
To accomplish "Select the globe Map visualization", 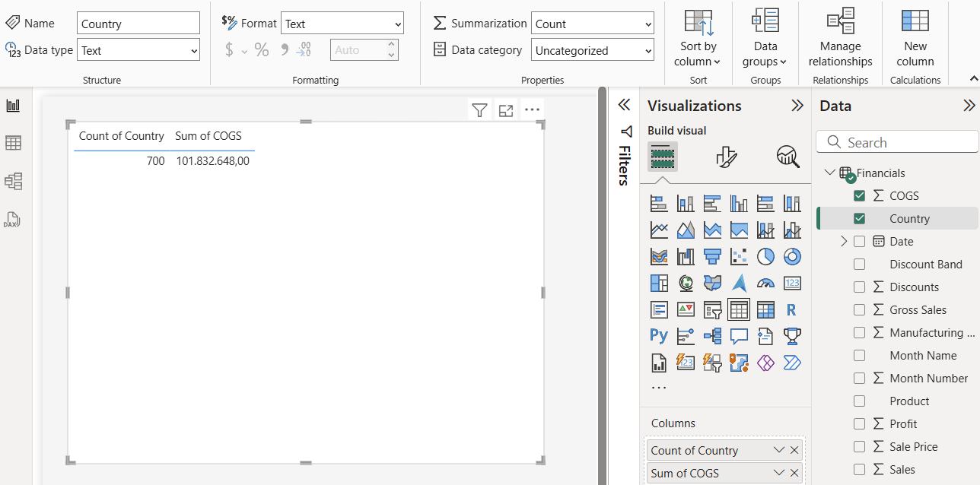I will pyautogui.click(x=686, y=284).
